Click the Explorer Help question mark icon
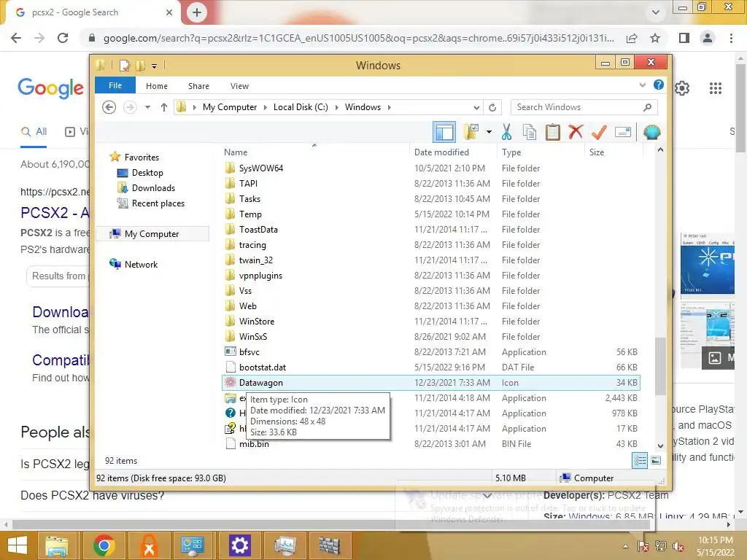This screenshot has width=747, height=560. 659,85
